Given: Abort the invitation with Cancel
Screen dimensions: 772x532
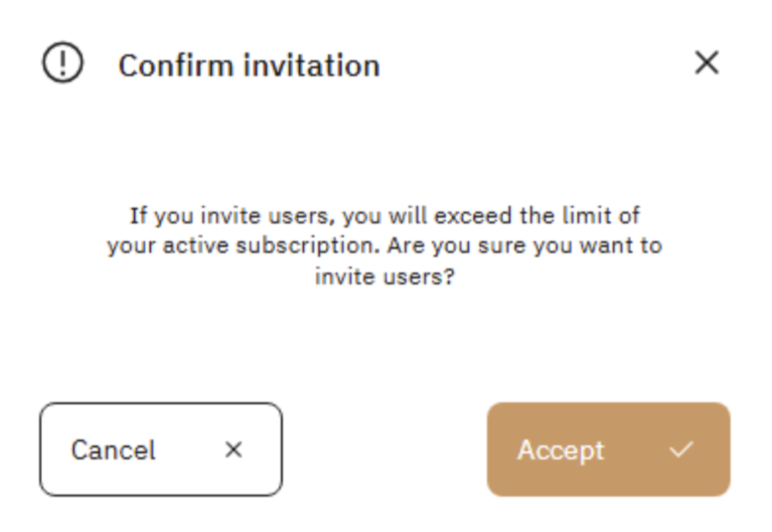Looking at the screenshot, I should (x=161, y=450).
